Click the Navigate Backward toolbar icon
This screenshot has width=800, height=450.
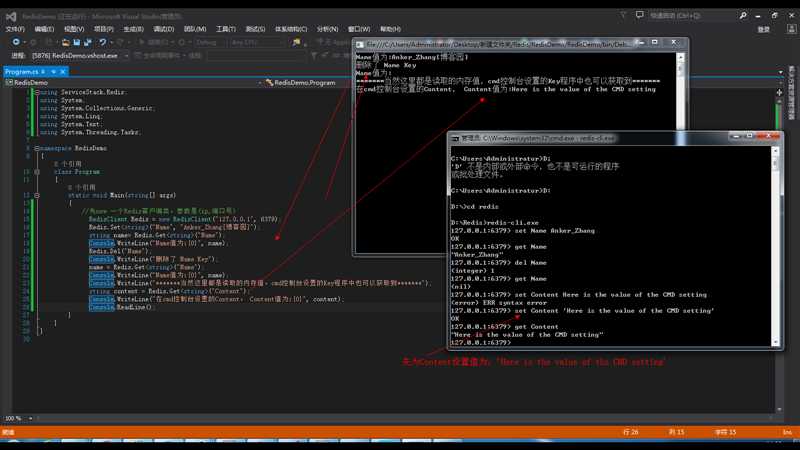point(16,42)
